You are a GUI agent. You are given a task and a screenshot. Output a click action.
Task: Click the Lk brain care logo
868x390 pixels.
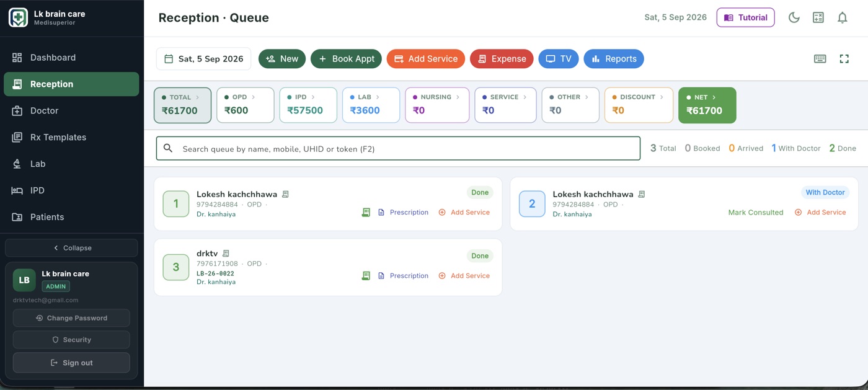[x=18, y=17]
